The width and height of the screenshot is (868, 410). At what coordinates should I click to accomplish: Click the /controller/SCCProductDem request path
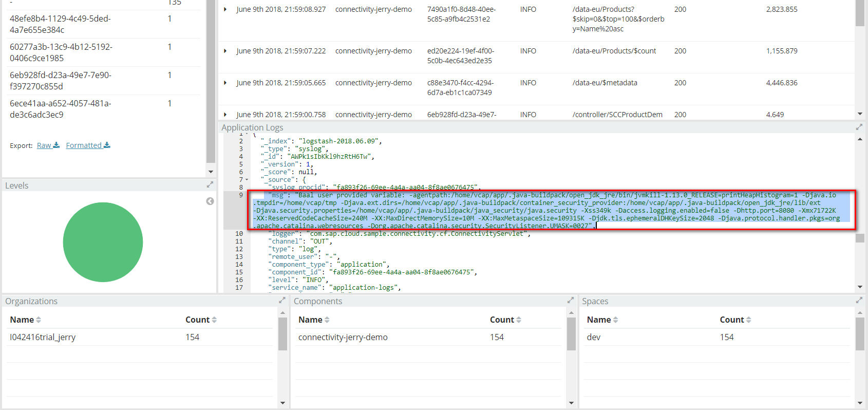[x=617, y=115]
